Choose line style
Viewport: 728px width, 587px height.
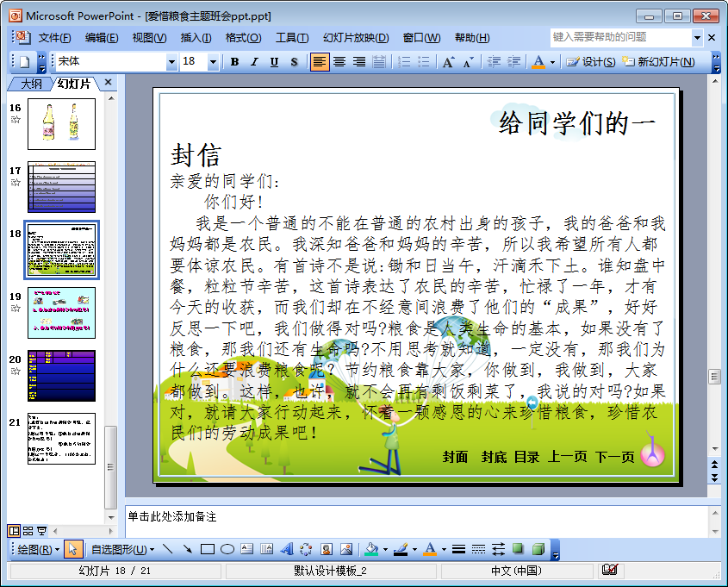pos(458,549)
